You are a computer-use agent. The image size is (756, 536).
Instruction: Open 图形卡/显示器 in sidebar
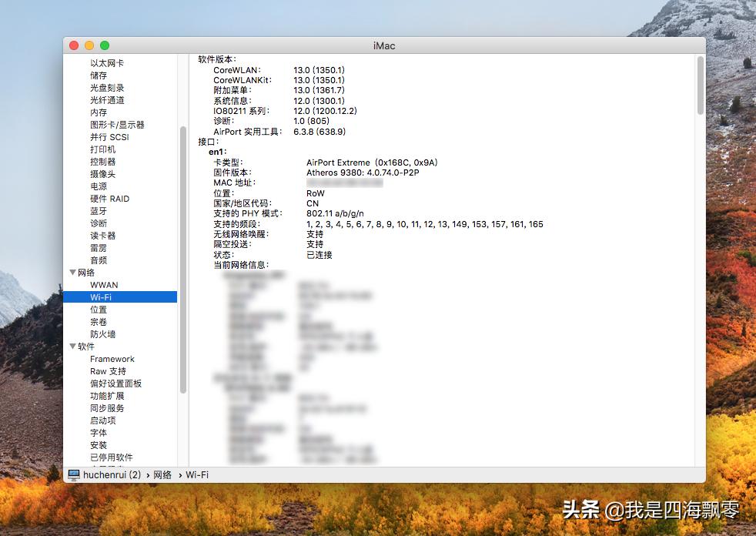(x=117, y=125)
